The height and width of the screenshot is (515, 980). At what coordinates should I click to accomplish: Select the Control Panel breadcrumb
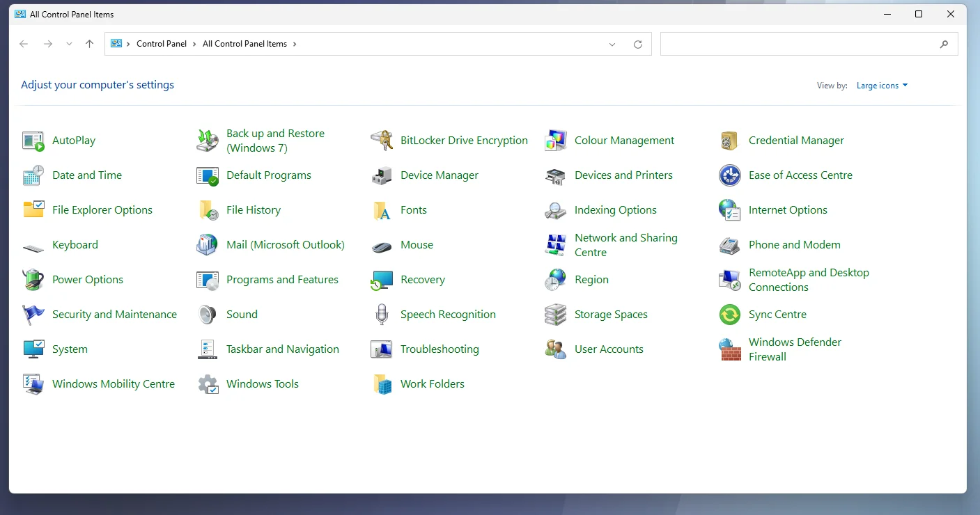(x=162, y=44)
